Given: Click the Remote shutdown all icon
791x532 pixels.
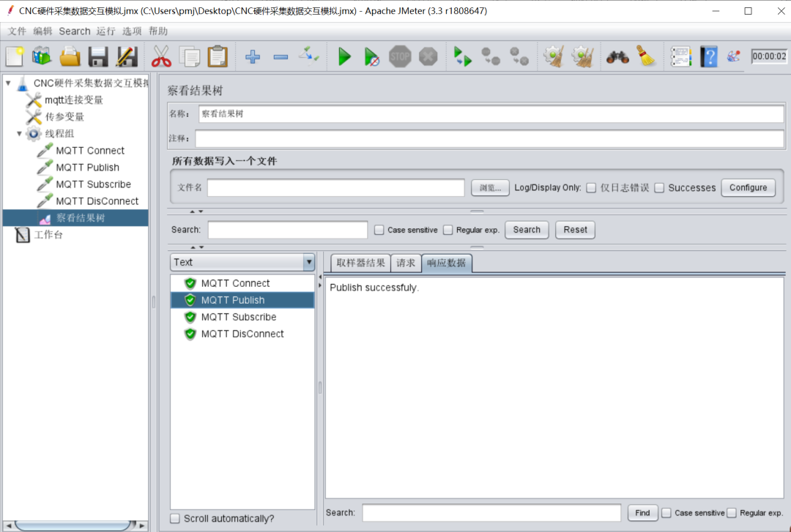Looking at the screenshot, I should [519, 56].
